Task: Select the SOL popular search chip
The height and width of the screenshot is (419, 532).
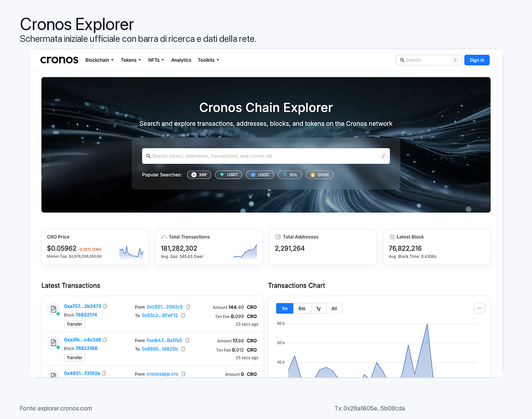Action: pyautogui.click(x=290, y=175)
